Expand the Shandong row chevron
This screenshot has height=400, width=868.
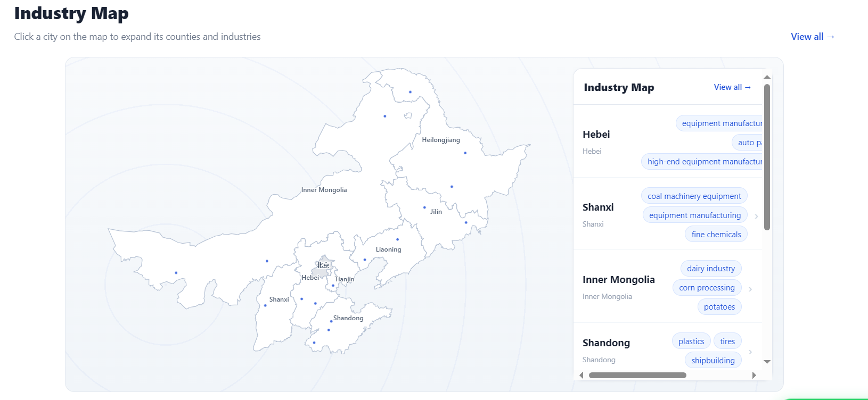pyautogui.click(x=750, y=352)
